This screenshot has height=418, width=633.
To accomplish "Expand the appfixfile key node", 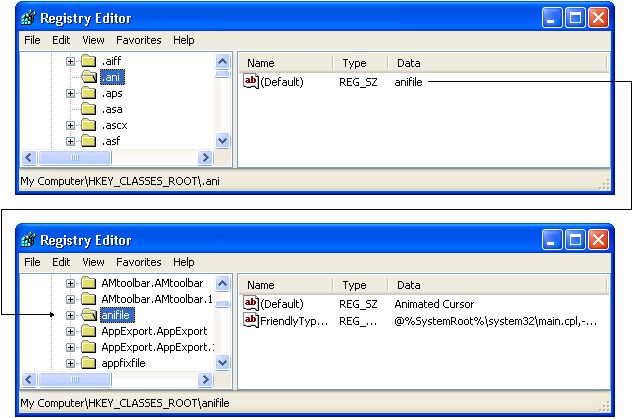I will click(71, 363).
